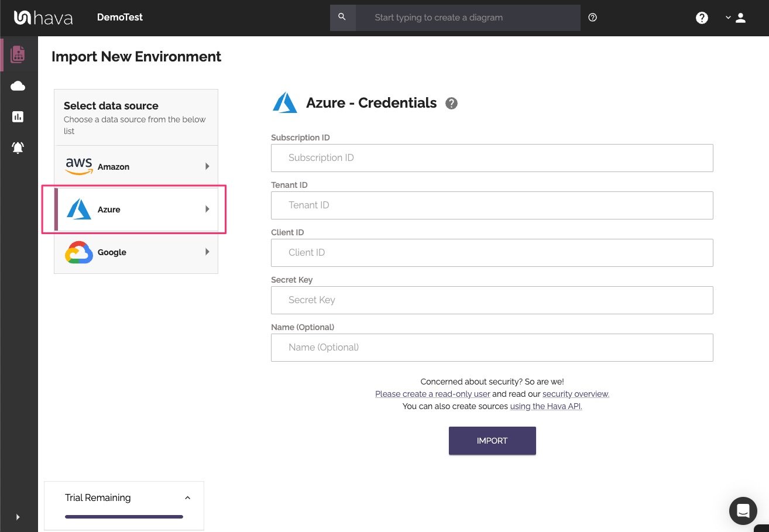The height and width of the screenshot is (532, 769).
Task: Select the cloud sources icon in sidebar
Action: [18, 85]
